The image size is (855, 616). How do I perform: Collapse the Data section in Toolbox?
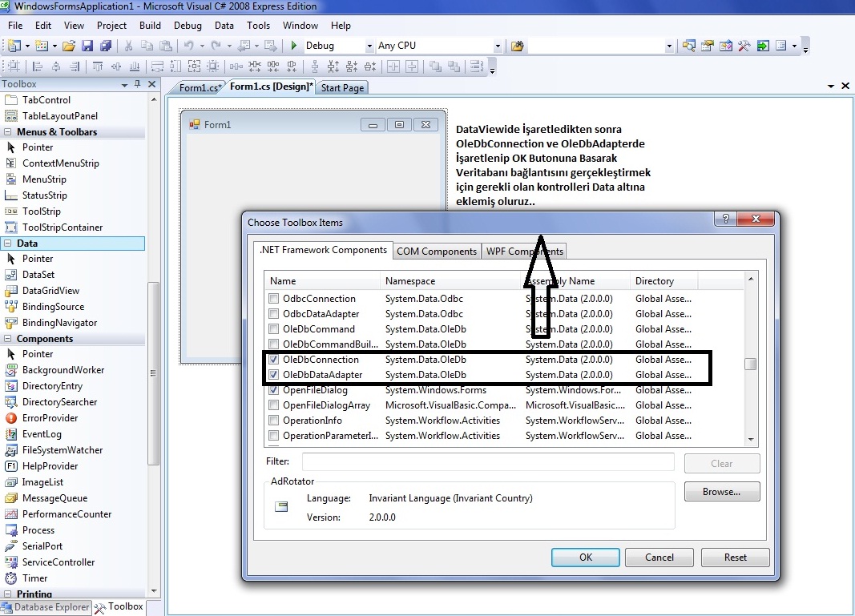(7, 244)
